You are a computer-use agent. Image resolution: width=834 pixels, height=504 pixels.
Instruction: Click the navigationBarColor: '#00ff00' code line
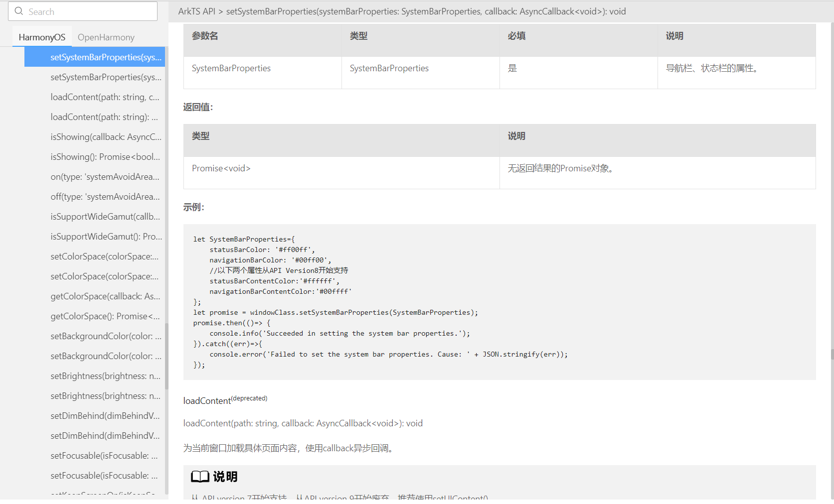(x=270, y=260)
